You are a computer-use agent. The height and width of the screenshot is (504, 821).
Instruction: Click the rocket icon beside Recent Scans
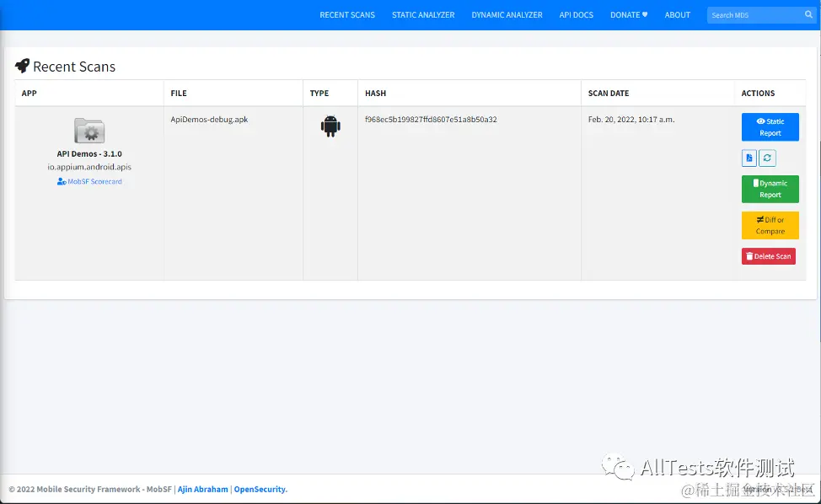(22, 66)
